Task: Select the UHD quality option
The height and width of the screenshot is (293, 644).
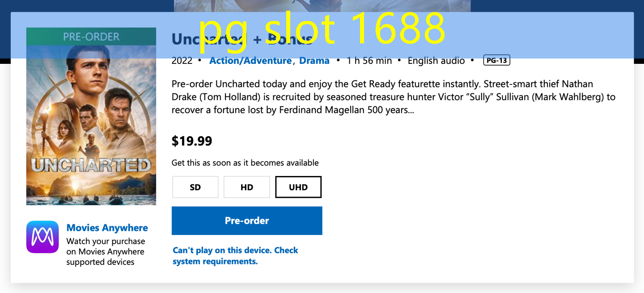Action: pyautogui.click(x=298, y=187)
